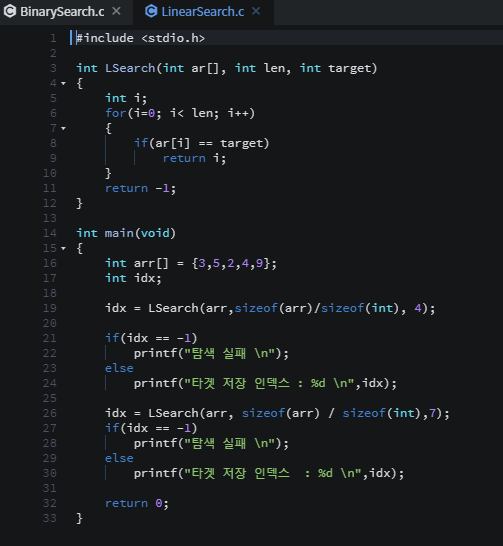Click the 'int idx;' declaration

[x=133, y=278]
